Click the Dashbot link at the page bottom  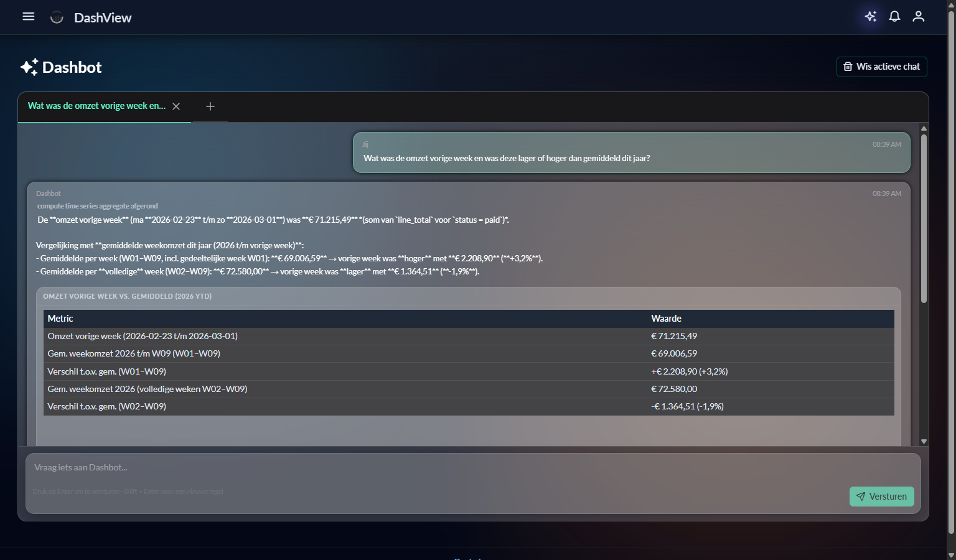coord(470,558)
